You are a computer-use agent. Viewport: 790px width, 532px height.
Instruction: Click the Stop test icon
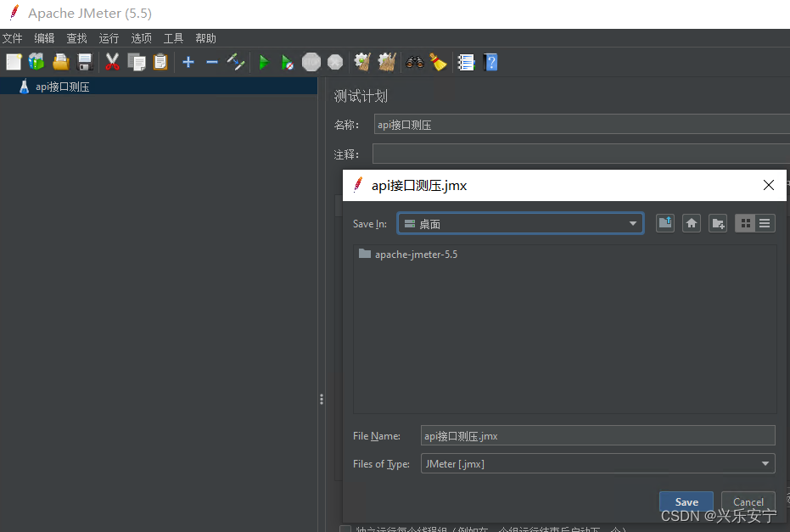pos(311,62)
